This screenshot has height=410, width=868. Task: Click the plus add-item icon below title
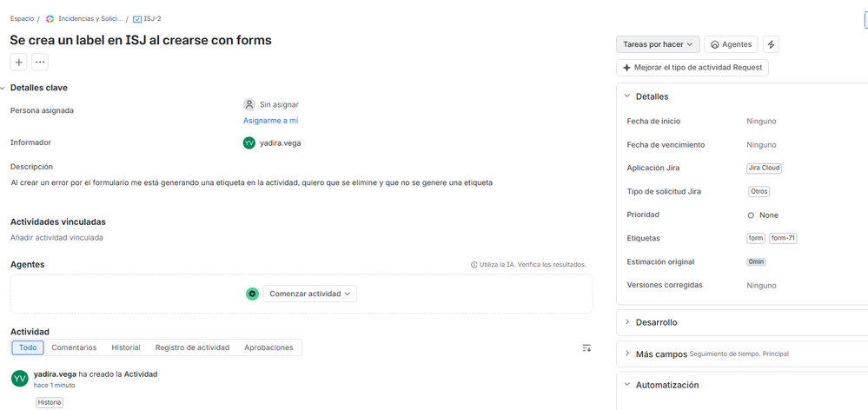click(18, 62)
